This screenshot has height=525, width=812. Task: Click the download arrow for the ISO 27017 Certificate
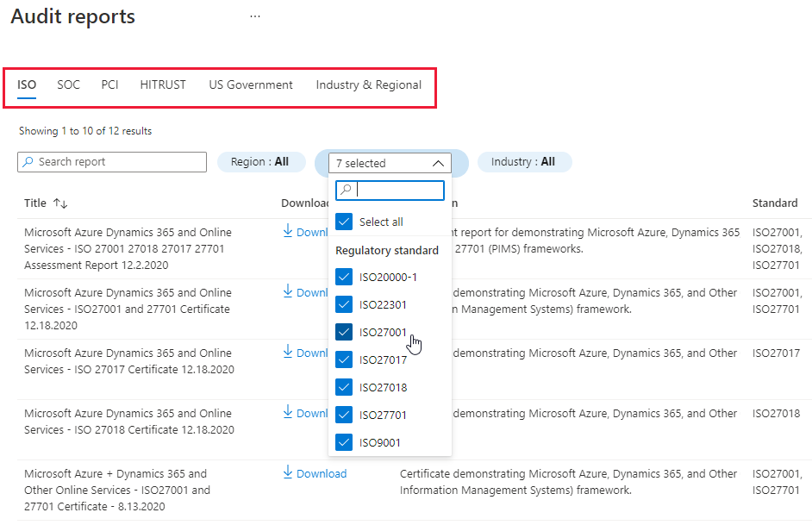point(288,353)
